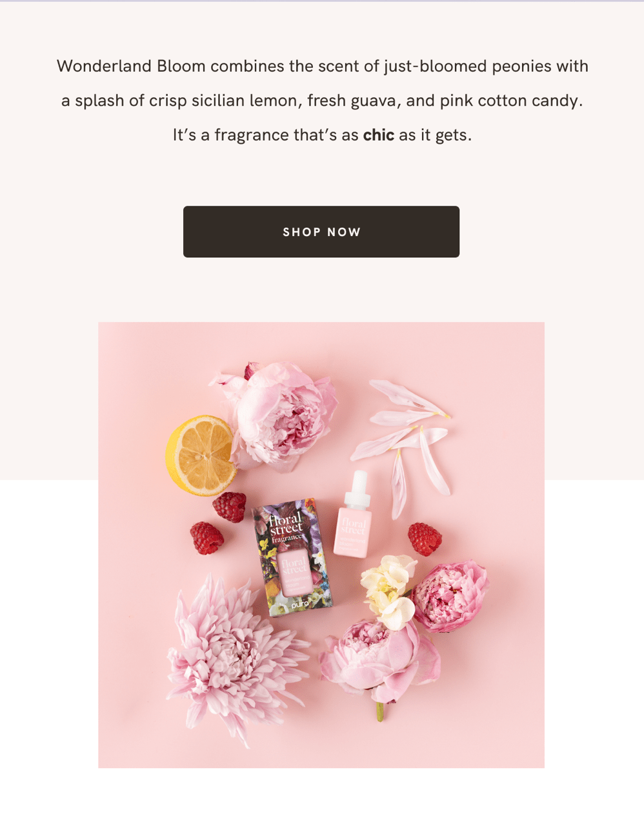This screenshot has width=644, height=836.
Task: Click the pura logo on the box
Action: click(x=300, y=605)
